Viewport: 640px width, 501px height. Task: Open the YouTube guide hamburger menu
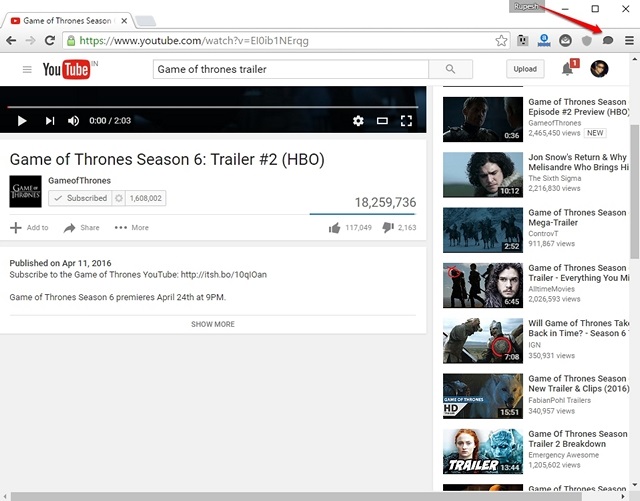tap(27, 69)
